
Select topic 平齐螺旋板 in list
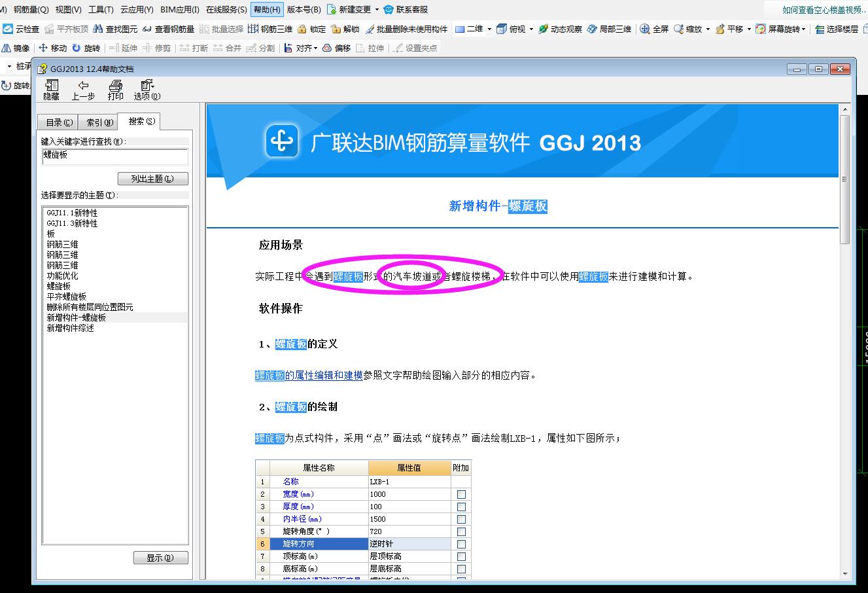pyautogui.click(x=66, y=296)
